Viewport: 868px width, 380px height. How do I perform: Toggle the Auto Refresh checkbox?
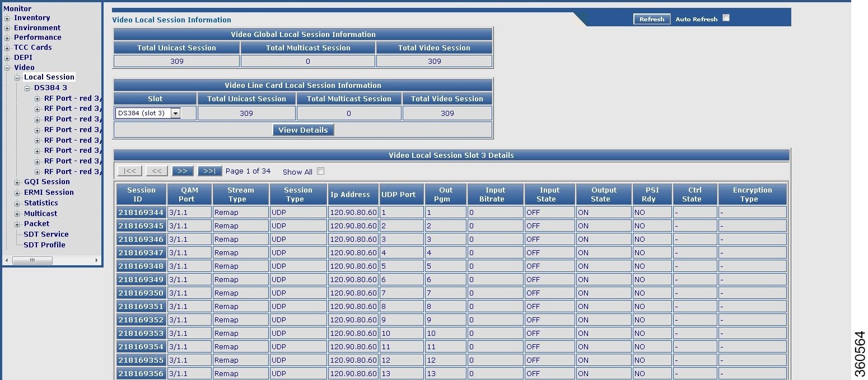(x=726, y=18)
